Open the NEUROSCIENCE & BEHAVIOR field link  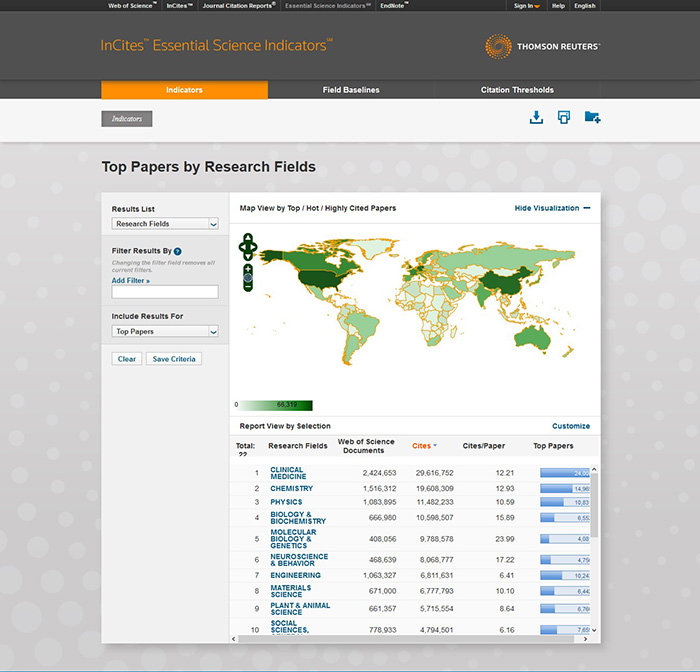pyautogui.click(x=299, y=560)
